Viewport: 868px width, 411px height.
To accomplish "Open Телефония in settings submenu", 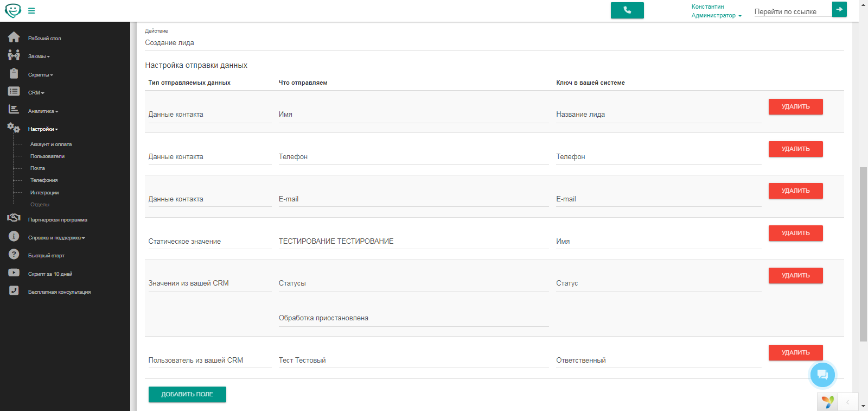I will click(x=44, y=180).
